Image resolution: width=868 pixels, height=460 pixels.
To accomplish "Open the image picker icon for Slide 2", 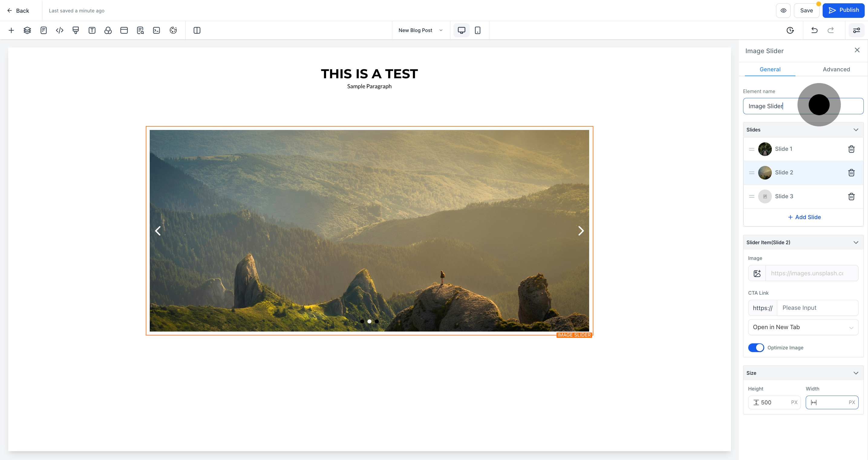I will [x=757, y=274].
